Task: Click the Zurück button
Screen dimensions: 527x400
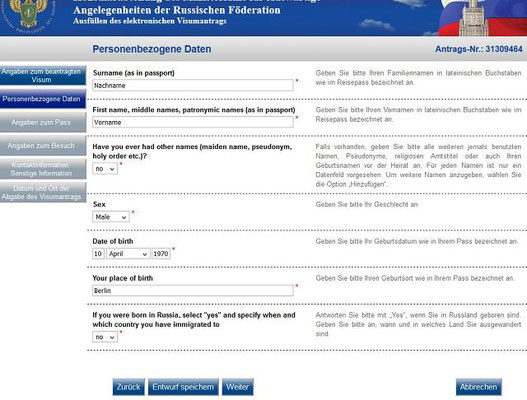Action: (x=129, y=387)
